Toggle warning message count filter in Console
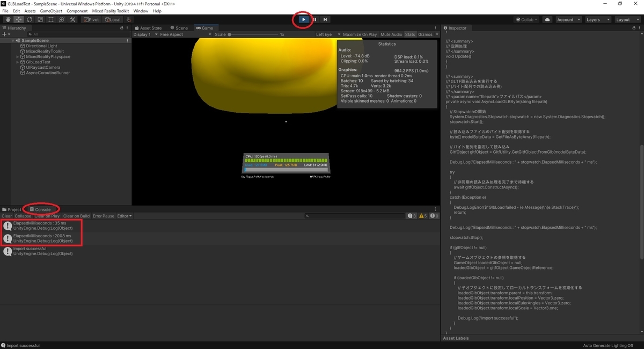644x349 pixels. pyautogui.click(x=423, y=216)
